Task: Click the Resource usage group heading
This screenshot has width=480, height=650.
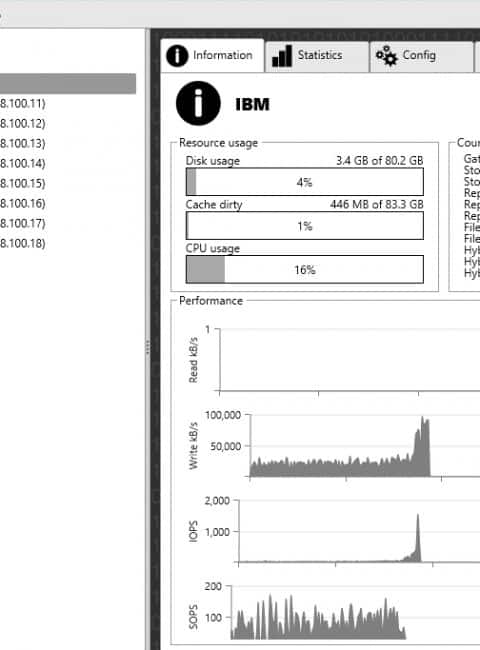Action: click(x=218, y=143)
